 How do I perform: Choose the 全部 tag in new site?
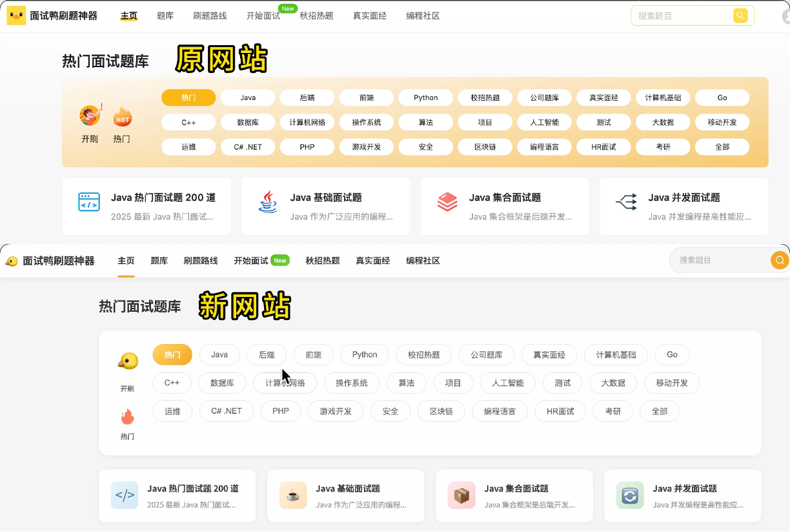659,411
